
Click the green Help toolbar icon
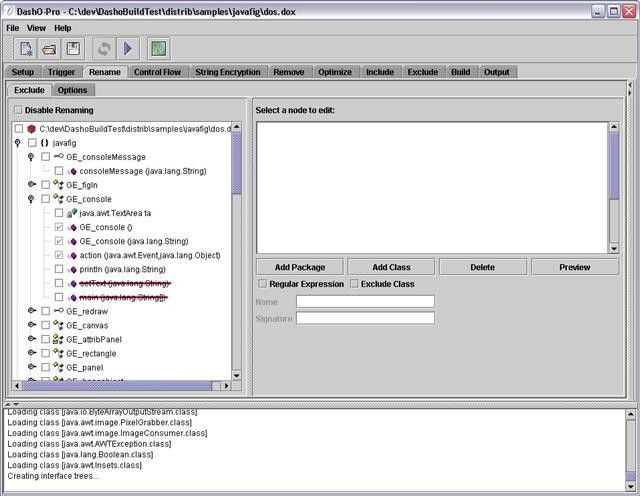point(159,49)
